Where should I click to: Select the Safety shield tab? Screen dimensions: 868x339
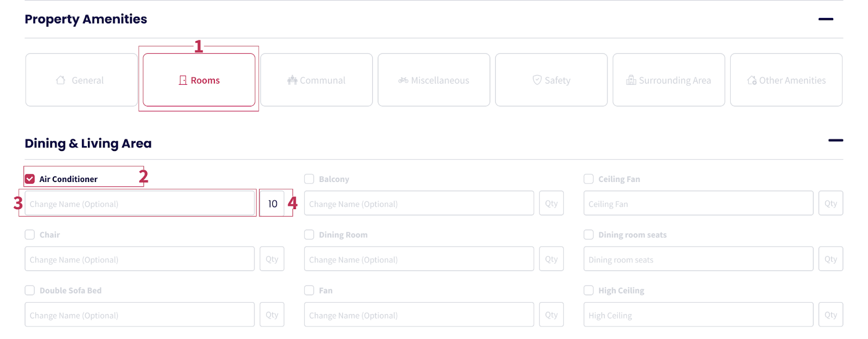(551, 80)
